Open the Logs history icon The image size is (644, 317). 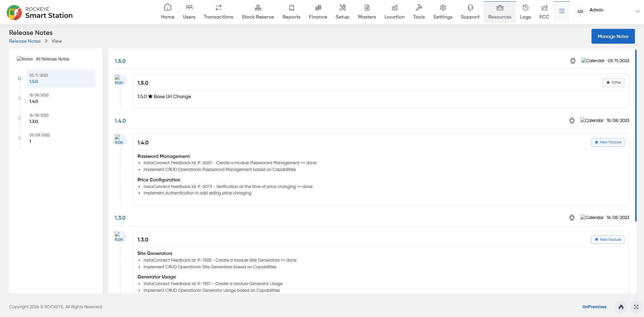(525, 7)
